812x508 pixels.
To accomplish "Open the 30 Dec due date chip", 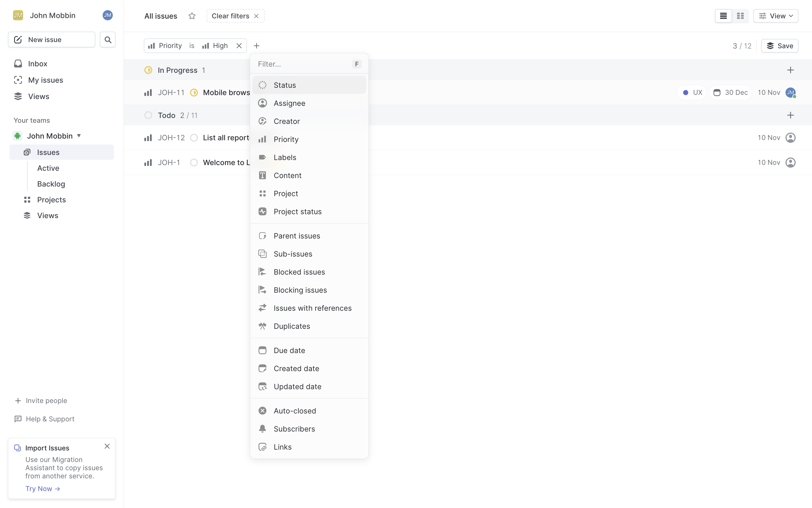I will pos(731,92).
